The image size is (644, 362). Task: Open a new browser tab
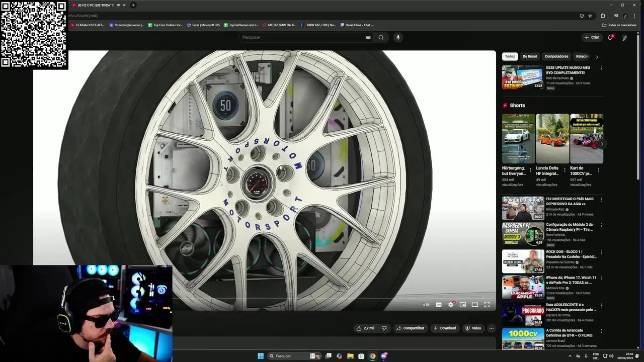[x=133, y=5]
